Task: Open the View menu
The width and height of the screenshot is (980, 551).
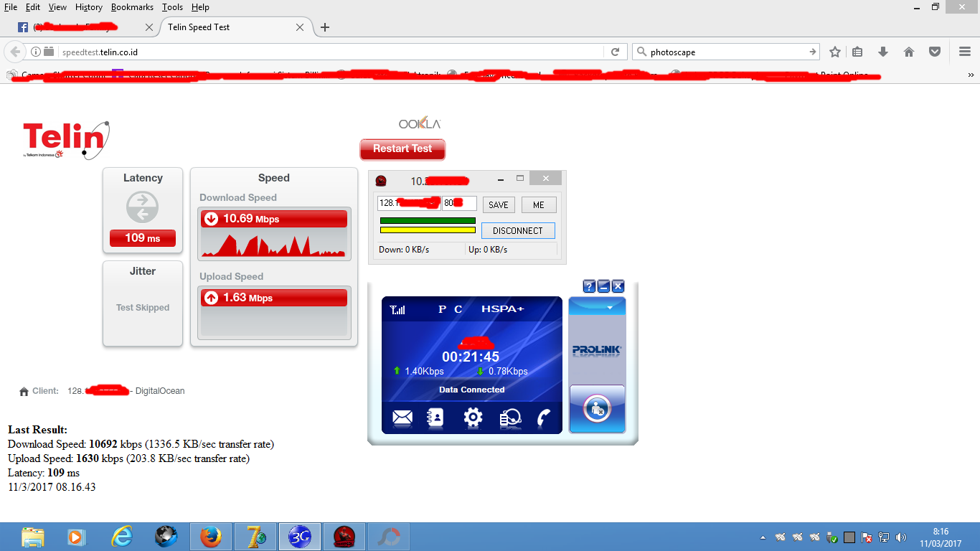Action: 57,7
